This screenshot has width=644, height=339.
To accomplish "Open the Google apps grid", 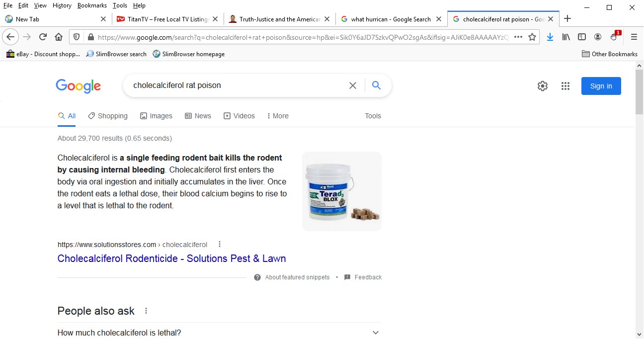I will point(565,86).
